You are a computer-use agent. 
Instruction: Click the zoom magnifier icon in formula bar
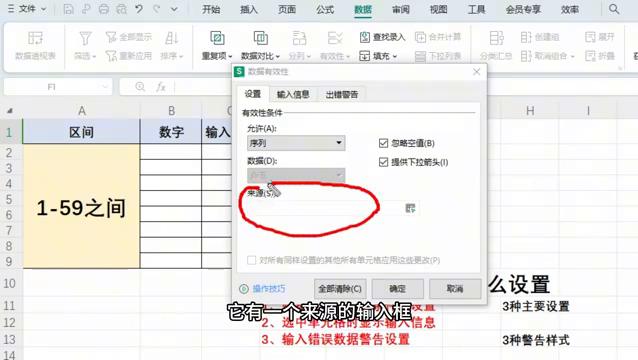(x=140, y=87)
